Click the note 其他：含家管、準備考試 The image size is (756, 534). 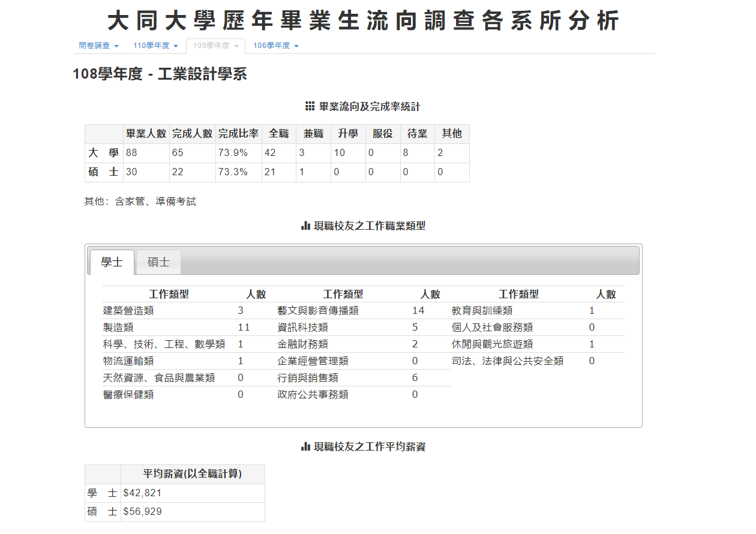(x=140, y=202)
